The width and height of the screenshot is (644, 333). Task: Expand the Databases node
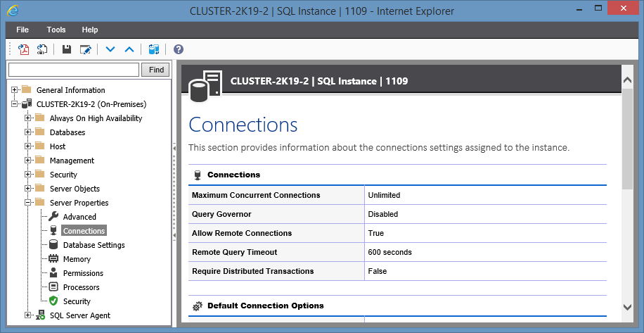[28, 132]
